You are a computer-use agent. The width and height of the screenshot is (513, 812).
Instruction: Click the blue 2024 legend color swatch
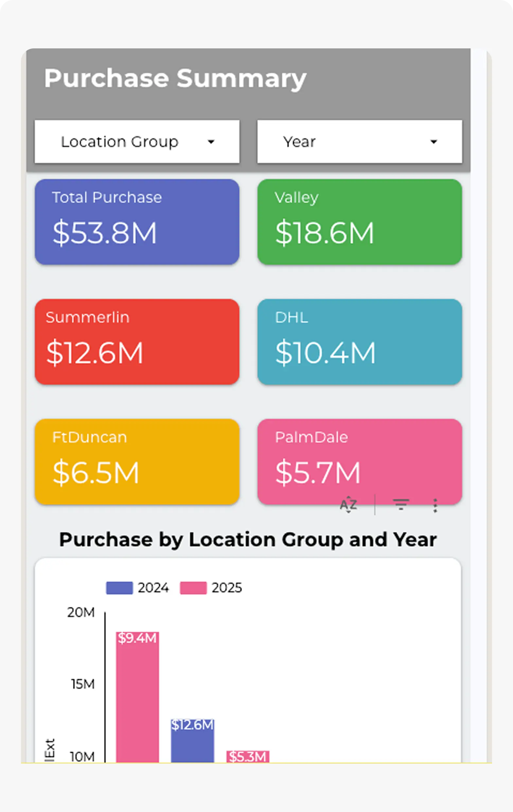pyautogui.click(x=119, y=588)
